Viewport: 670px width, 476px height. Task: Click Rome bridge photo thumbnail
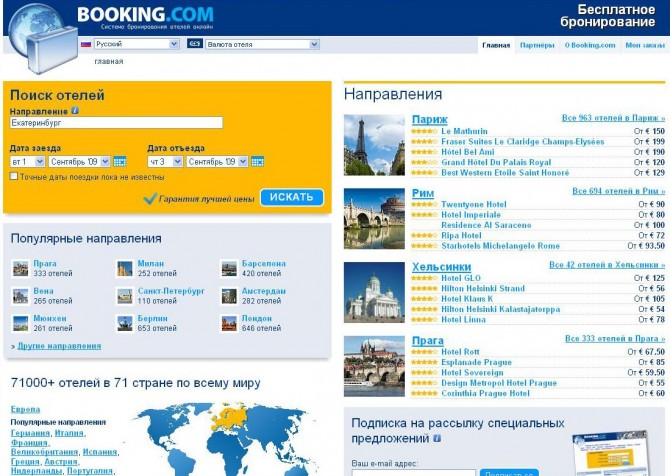point(374,219)
